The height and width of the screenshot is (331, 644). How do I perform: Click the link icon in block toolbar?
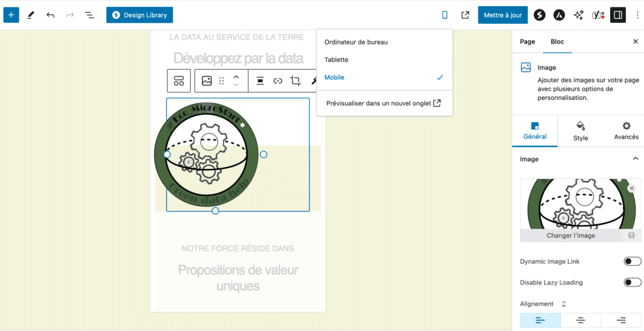click(277, 81)
